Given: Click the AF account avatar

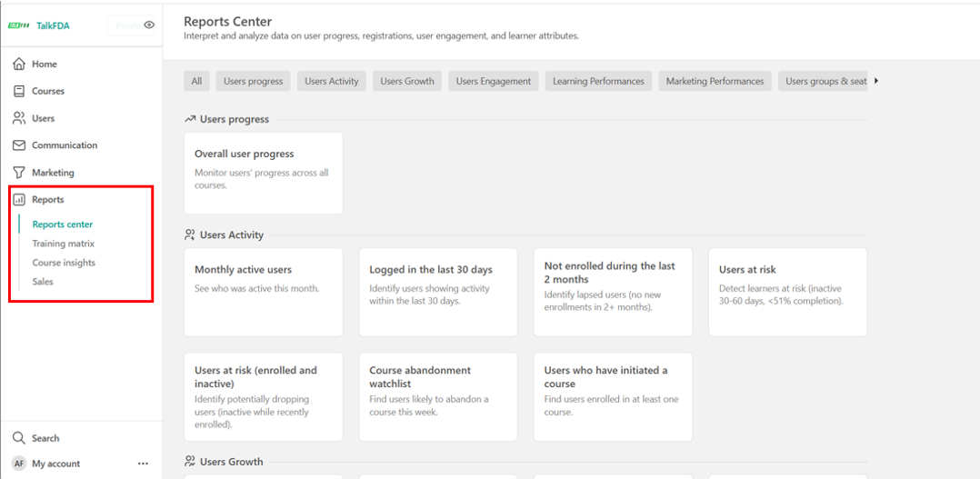Looking at the screenshot, I should [19, 464].
